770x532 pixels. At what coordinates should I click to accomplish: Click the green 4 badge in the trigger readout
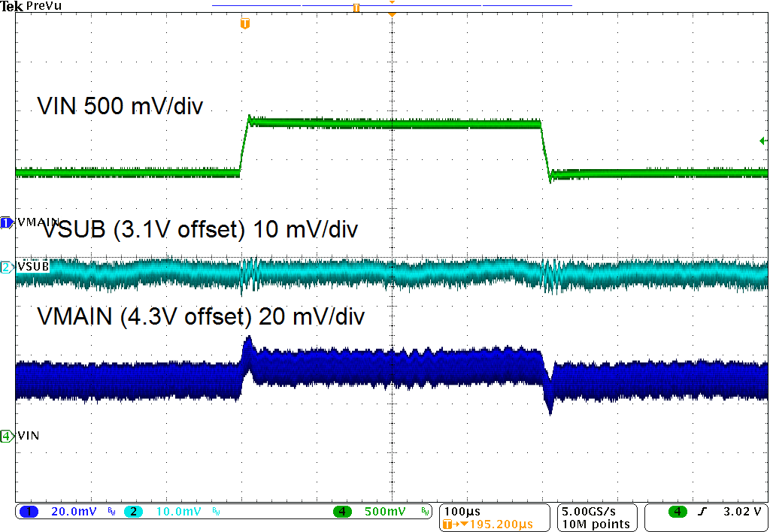tap(676, 511)
